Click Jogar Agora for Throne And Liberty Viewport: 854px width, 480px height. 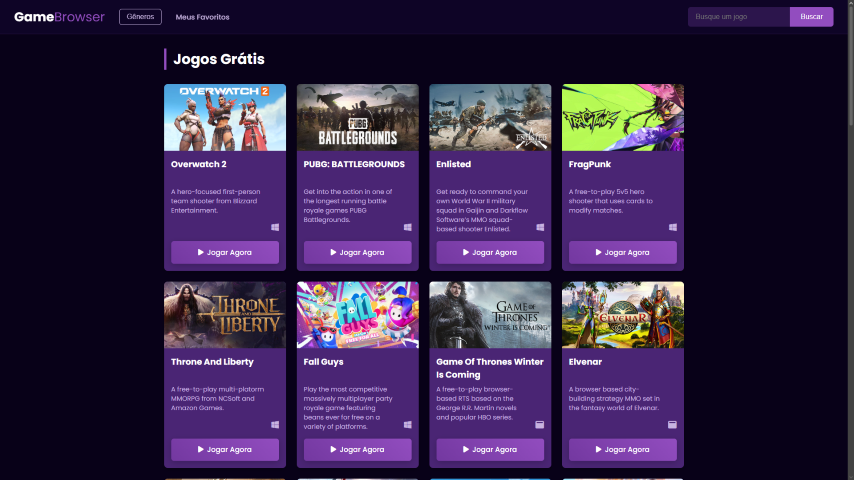[x=225, y=449]
